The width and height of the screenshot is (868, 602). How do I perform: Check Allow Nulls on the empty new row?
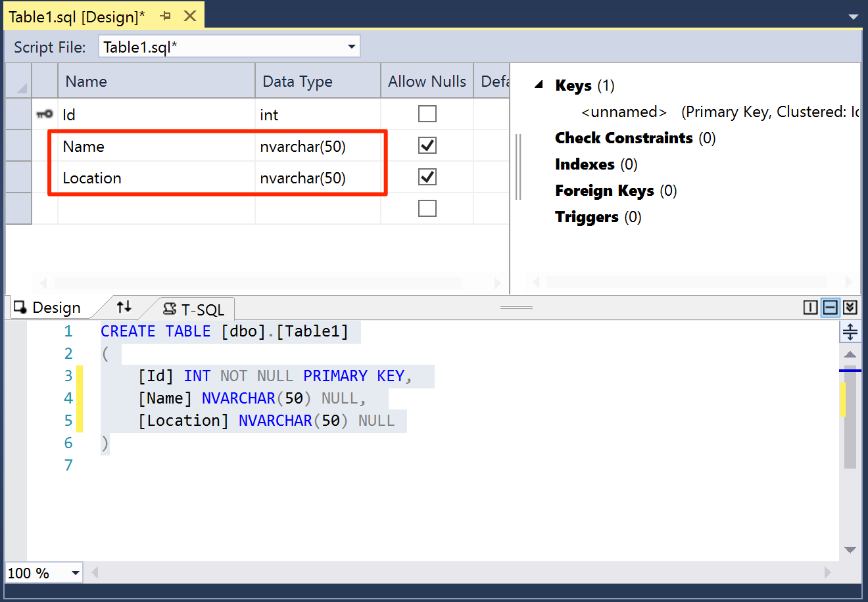click(x=427, y=208)
